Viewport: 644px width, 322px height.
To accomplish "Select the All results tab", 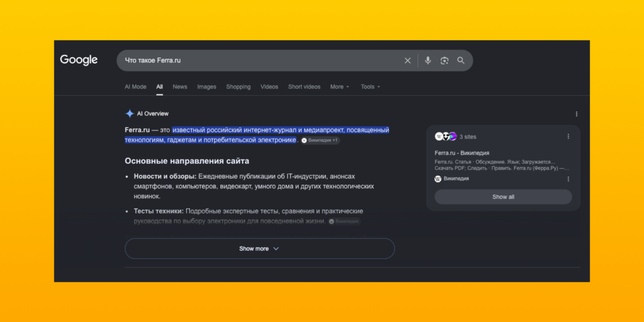I will coord(159,86).
